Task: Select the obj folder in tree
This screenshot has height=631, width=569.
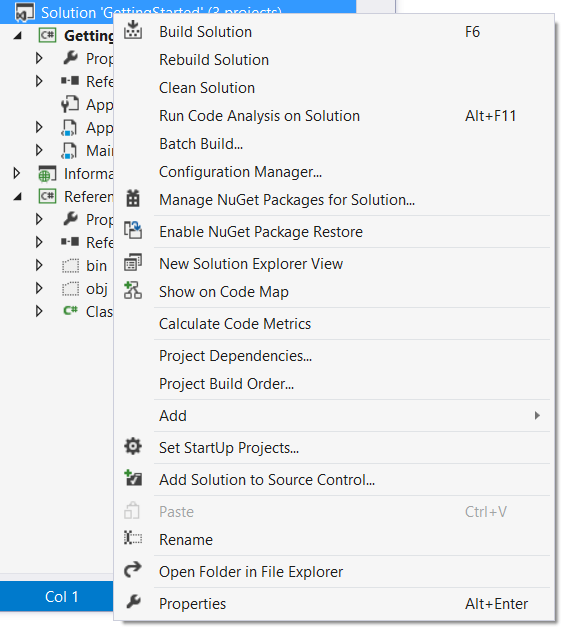Action: point(97,289)
